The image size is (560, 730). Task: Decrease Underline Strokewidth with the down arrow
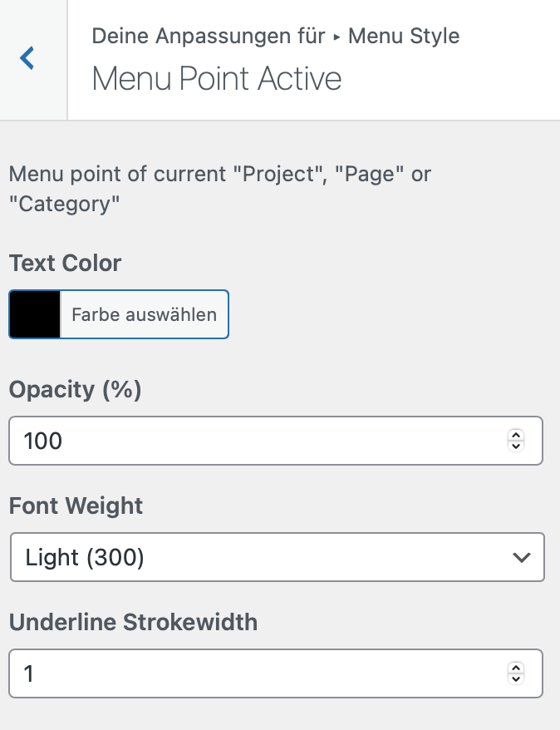click(x=516, y=679)
